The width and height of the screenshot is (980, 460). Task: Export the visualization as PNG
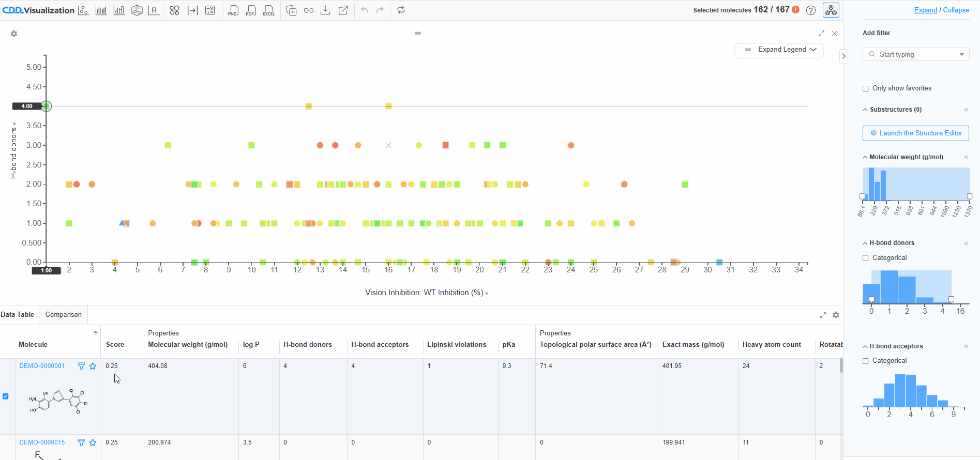(233, 10)
